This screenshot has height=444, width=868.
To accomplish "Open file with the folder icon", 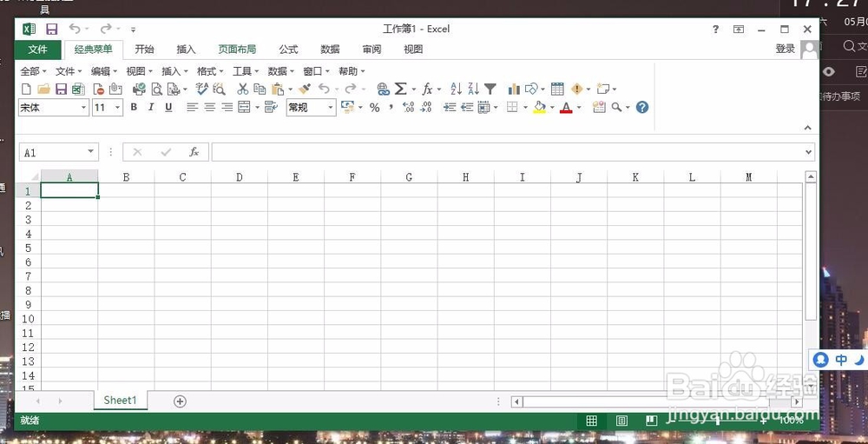I will [43, 89].
